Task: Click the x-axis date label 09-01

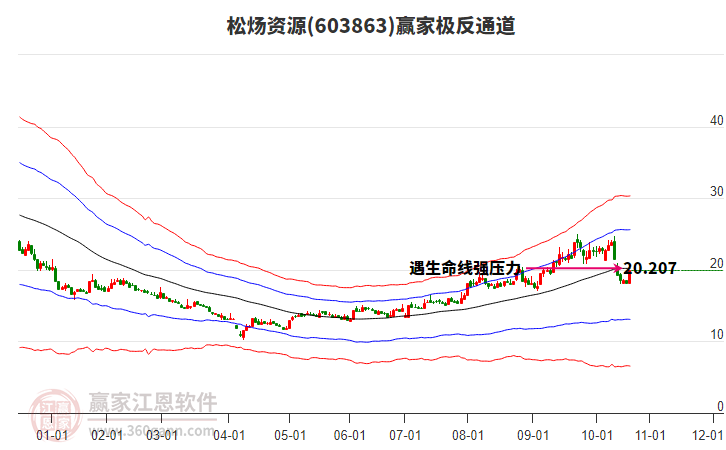Action: click(532, 436)
